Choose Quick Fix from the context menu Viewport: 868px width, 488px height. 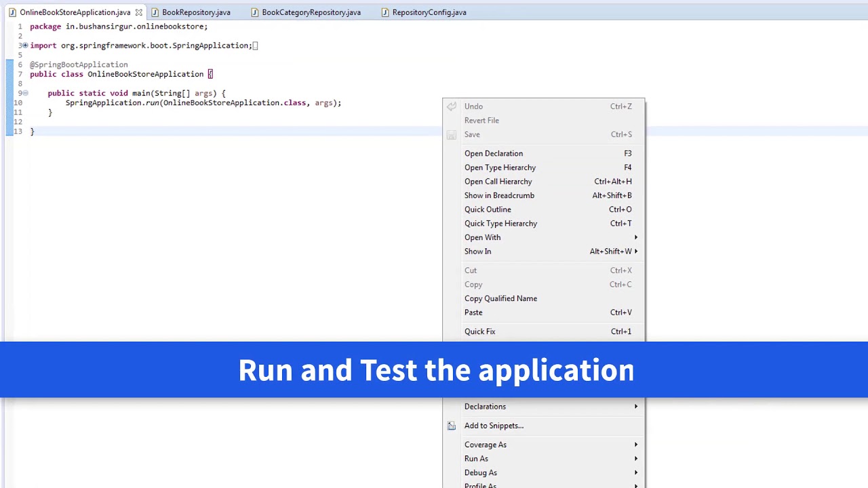(544, 331)
